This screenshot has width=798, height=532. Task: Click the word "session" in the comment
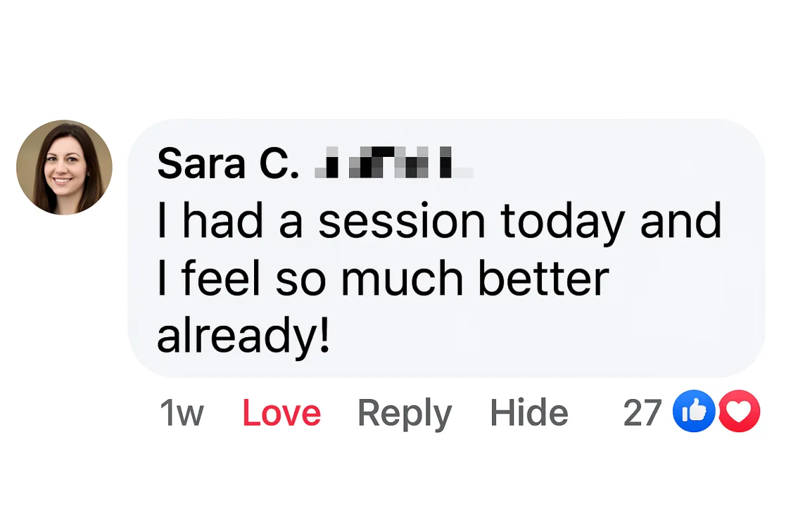tap(402, 223)
